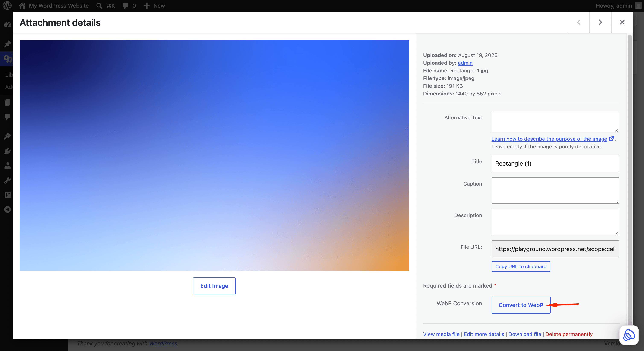Viewport: 644px width, 351px height.
Task: Click Convert to WebP button
Action: pyautogui.click(x=521, y=305)
